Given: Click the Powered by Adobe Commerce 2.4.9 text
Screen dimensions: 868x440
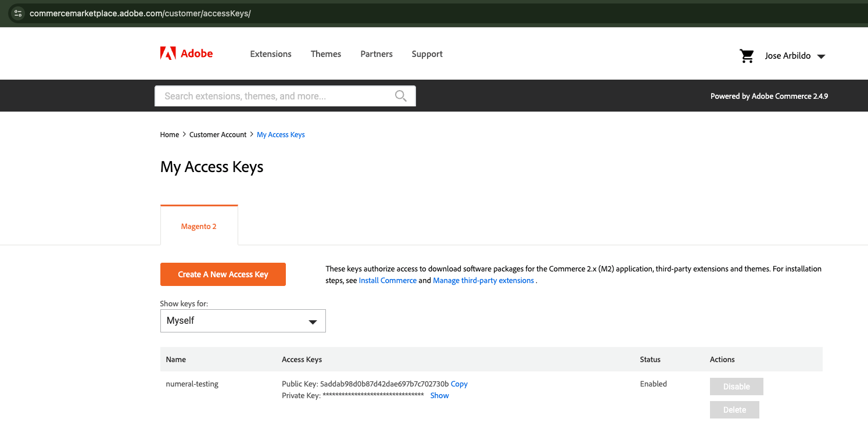Looking at the screenshot, I should point(769,96).
